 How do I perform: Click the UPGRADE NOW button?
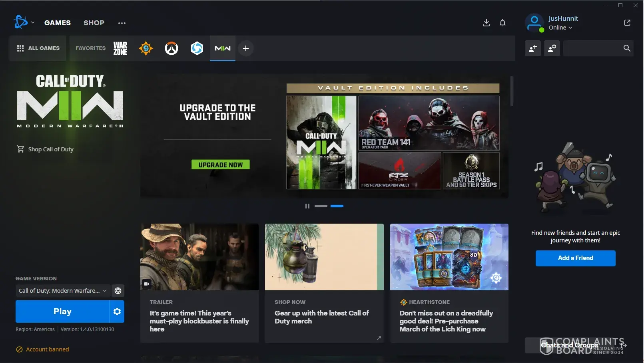click(x=221, y=165)
